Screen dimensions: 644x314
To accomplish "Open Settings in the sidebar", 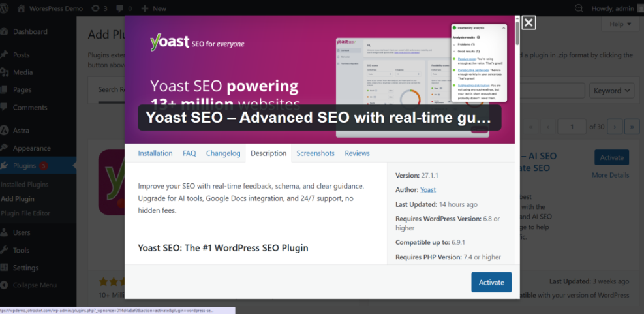I will coord(25,268).
